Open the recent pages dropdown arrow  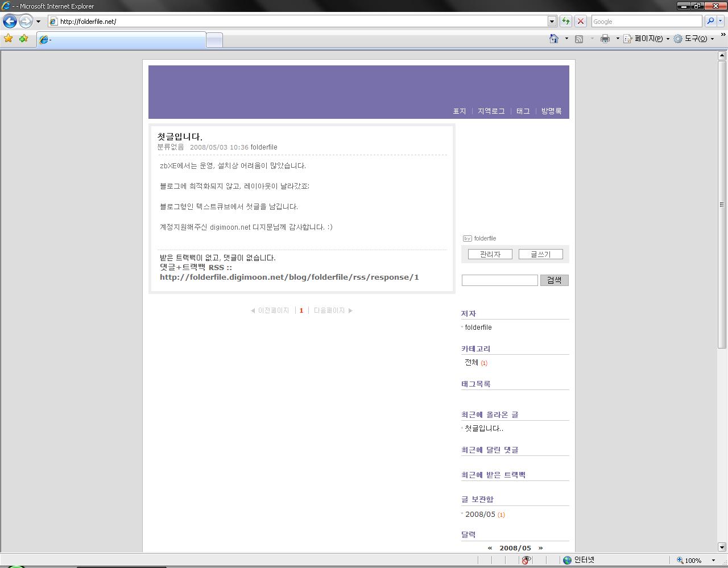click(x=38, y=22)
